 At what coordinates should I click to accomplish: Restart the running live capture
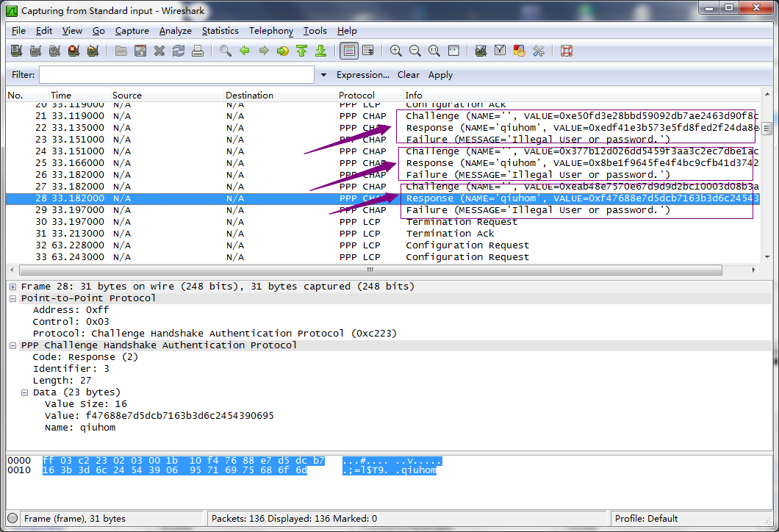click(93, 51)
